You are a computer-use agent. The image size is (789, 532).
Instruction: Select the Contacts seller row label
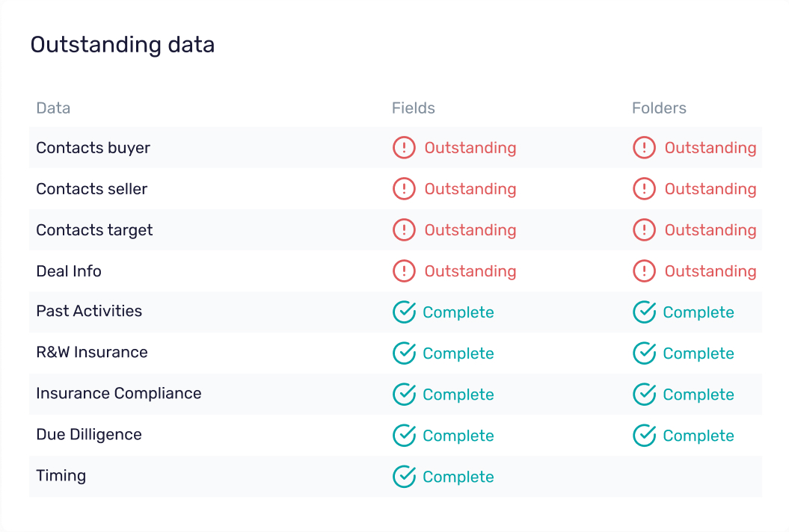91,189
